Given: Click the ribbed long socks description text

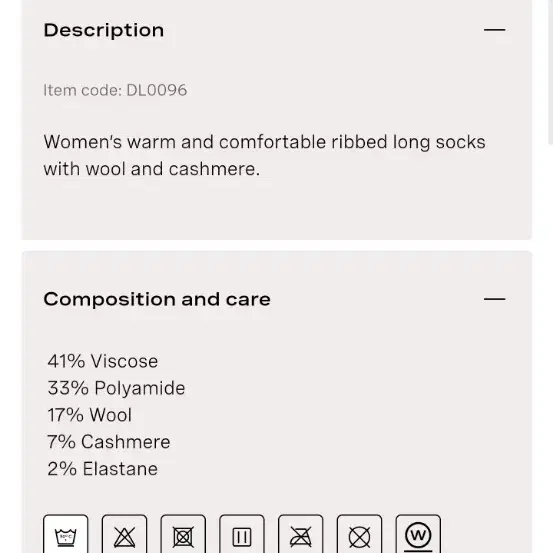Looking at the screenshot, I should point(265,155).
